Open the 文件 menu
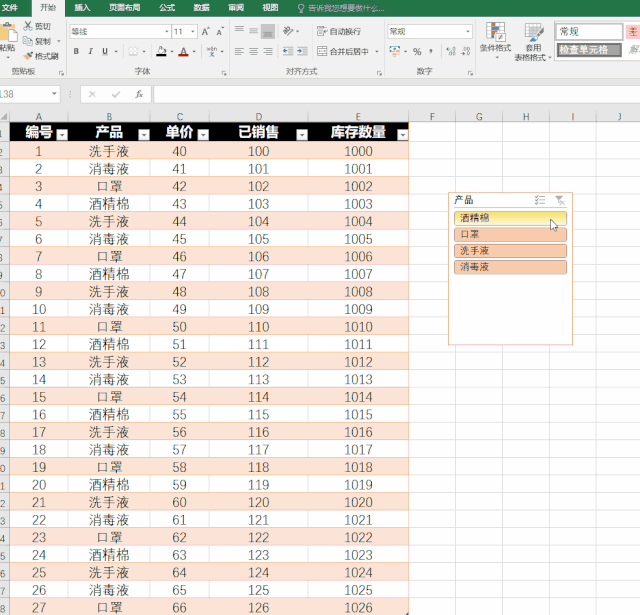Image resolution: width=640 pixels, height=615 pixels. (10, 7)
